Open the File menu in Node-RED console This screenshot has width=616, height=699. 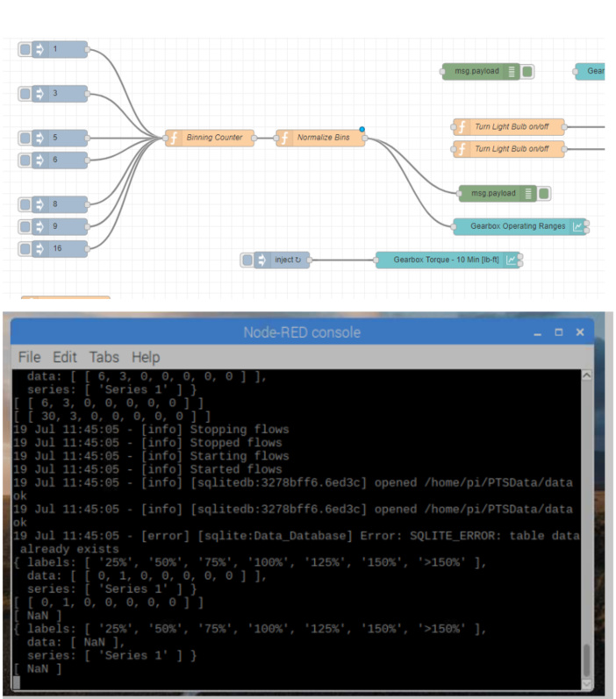(x=30, y=357)
